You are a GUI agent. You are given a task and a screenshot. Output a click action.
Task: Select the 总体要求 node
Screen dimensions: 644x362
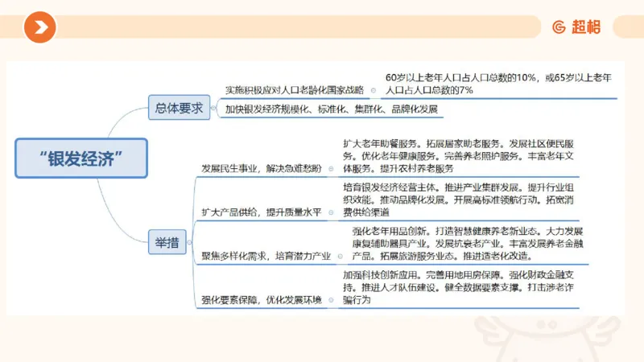pyautogui.click(x=179, y=108)
